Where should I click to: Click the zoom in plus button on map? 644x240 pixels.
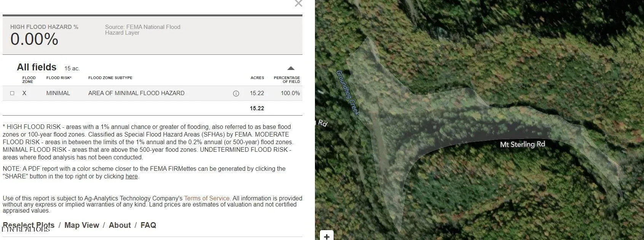[x=326, y=236]
